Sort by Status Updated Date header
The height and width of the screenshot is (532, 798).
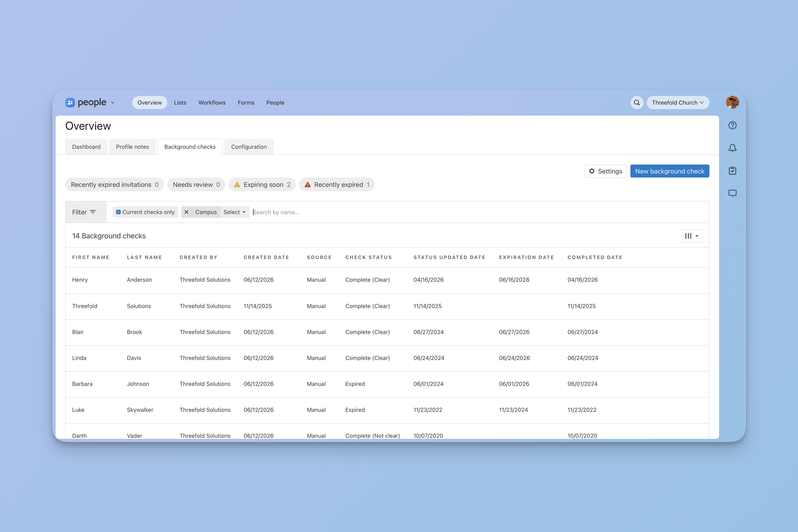click(x=449, y=257)
